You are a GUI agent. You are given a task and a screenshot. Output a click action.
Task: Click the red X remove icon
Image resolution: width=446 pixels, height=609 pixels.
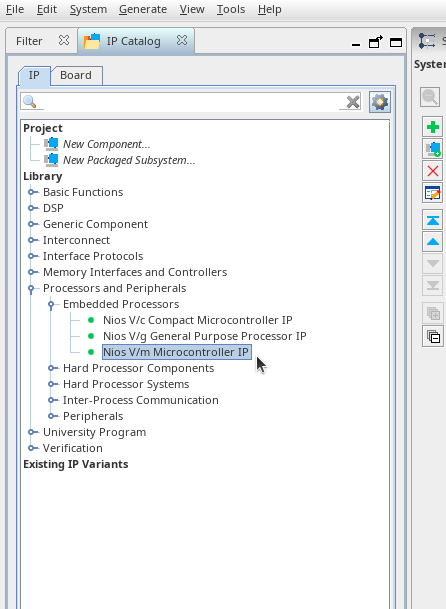[432, 171]
